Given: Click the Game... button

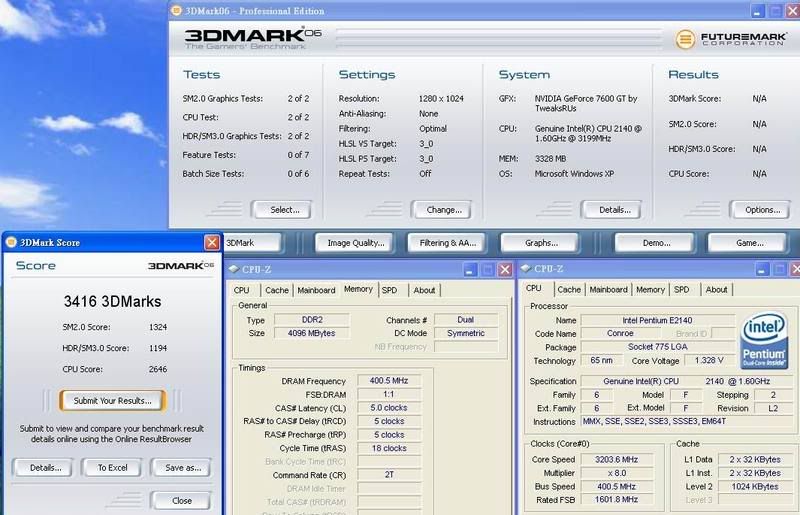Looking at the screenshot, I should [747, 243].
